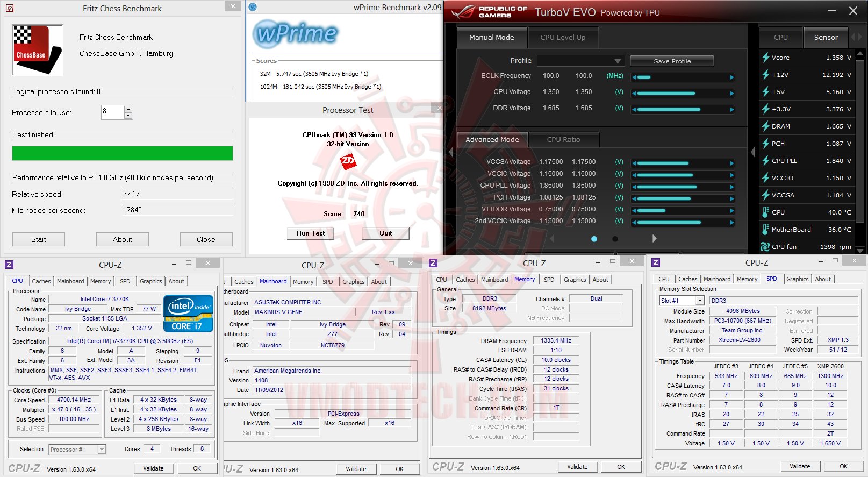This screenshot has width=868, height=477.
Task: Select the Manual Mode tab
Action: point(491,38)
